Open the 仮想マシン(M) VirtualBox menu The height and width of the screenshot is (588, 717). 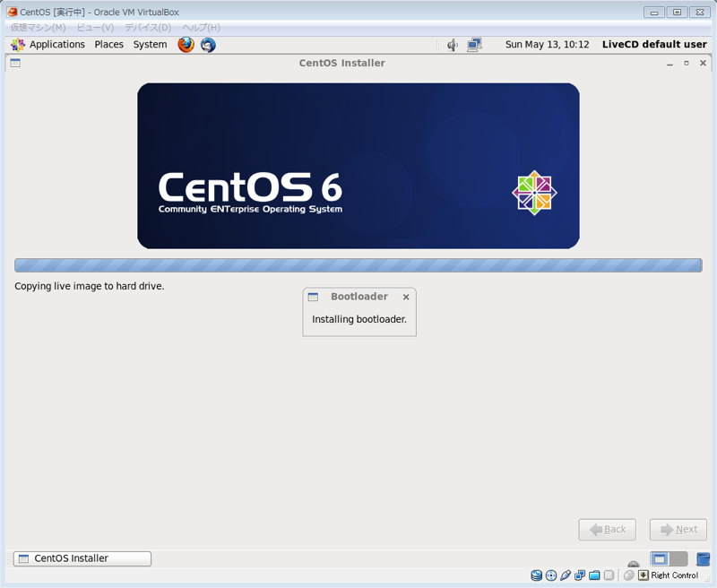point(38,28)
